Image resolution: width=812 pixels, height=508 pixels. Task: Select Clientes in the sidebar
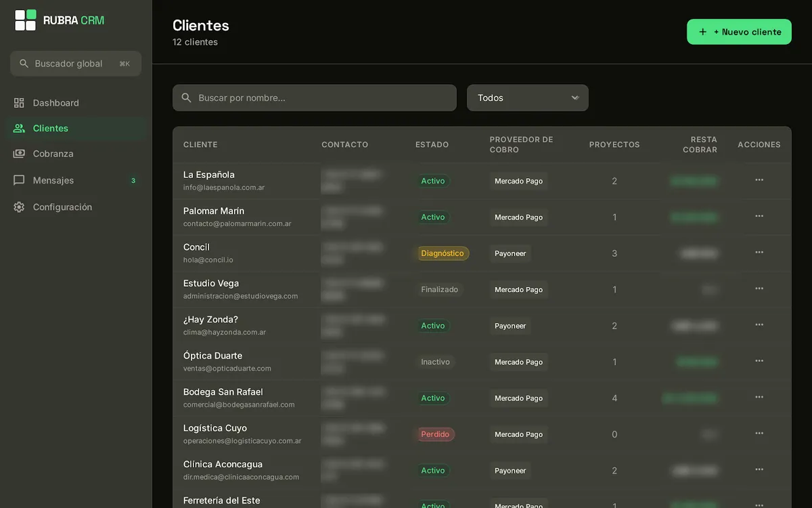[76, 128]
